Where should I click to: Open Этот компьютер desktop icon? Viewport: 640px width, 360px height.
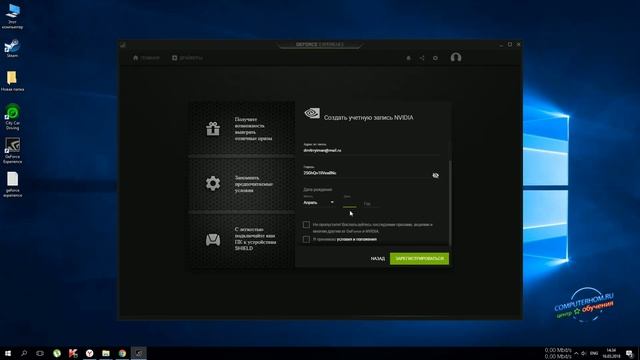(x=12, y=16)
